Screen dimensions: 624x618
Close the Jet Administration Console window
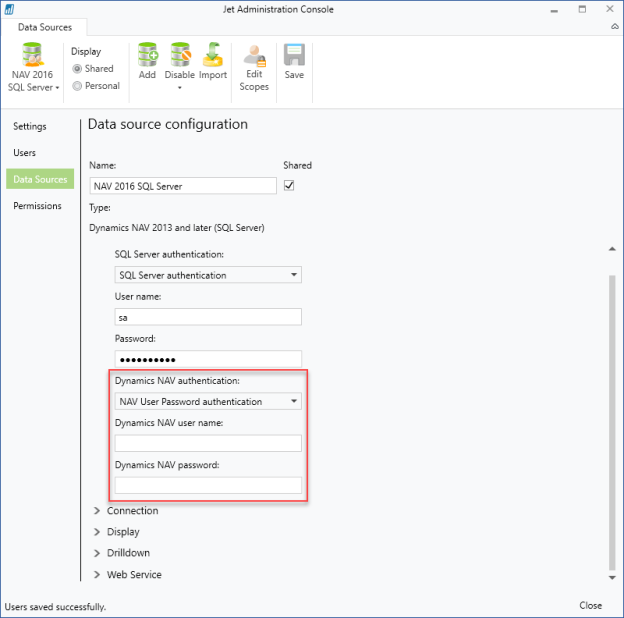click(x=610, y=9)
